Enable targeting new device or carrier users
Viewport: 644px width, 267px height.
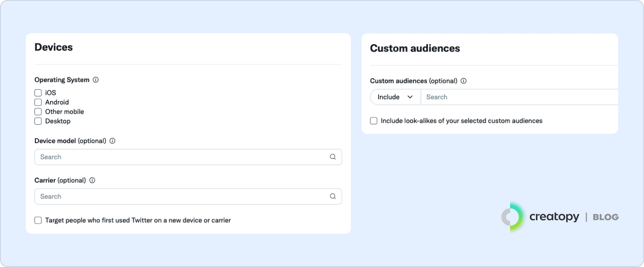tap(38, 221)
